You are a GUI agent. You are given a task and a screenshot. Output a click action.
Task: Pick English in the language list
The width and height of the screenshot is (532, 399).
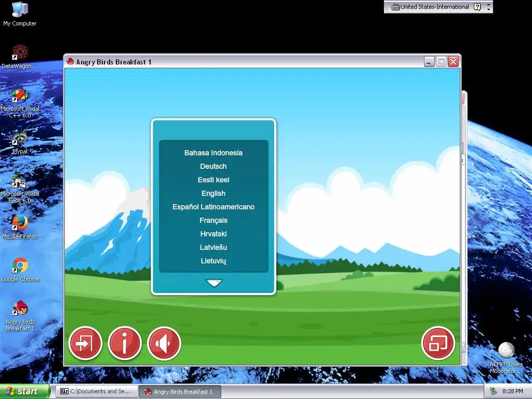[x=214, y=193]
